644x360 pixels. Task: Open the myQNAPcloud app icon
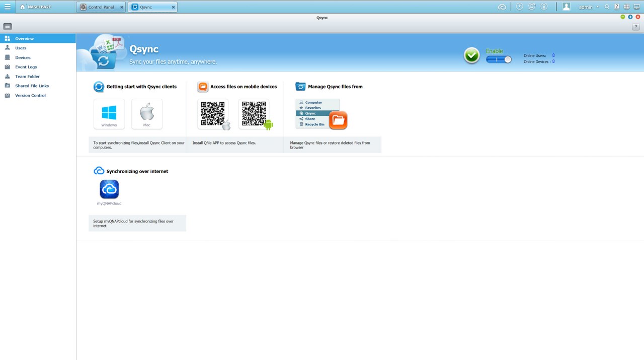pos(109,189)
